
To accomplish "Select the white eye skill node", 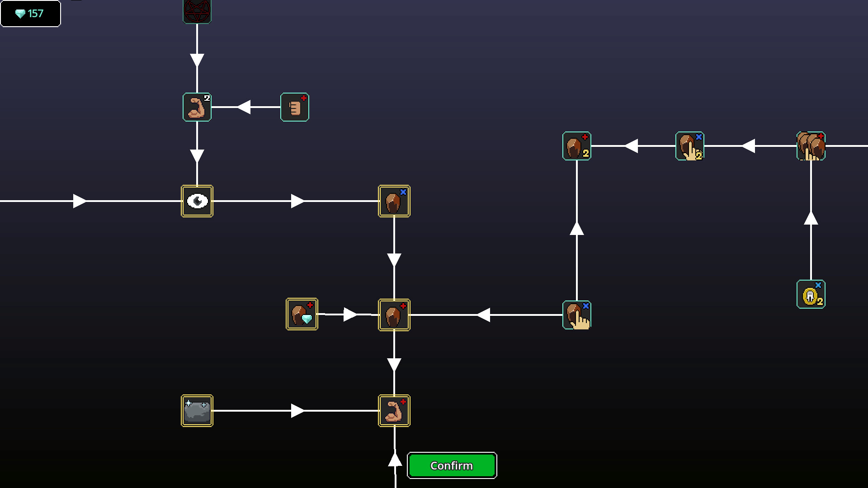I will click(197, 201).
